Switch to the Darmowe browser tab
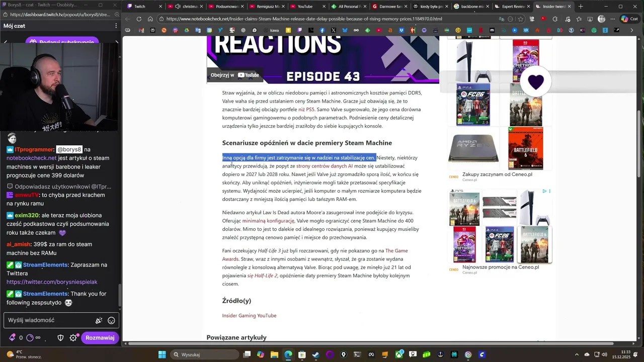 (389, 7)
